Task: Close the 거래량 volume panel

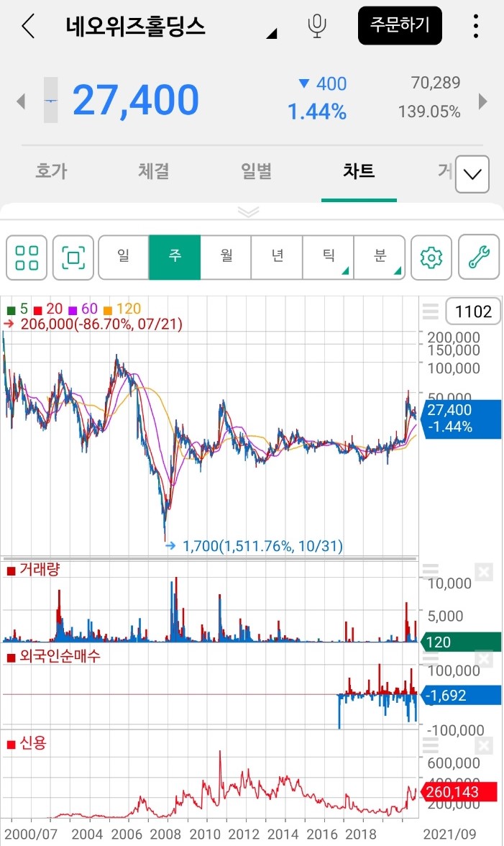Action: (484, 572)
